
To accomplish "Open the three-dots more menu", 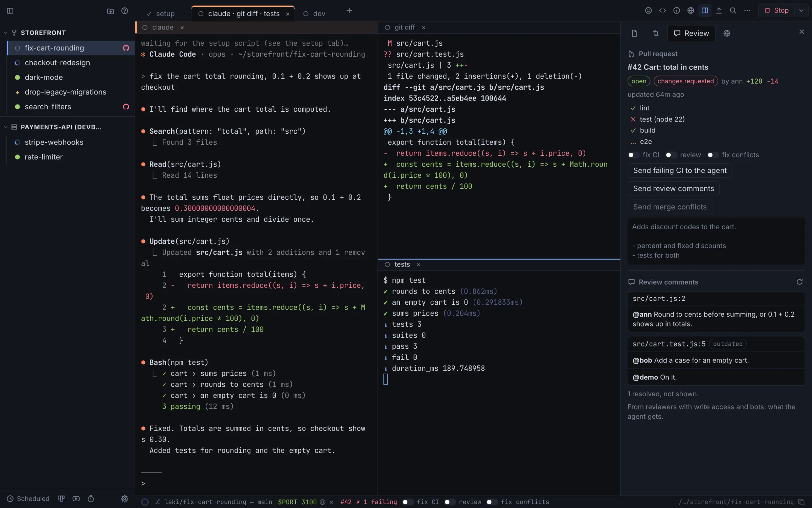I will 747,10.
